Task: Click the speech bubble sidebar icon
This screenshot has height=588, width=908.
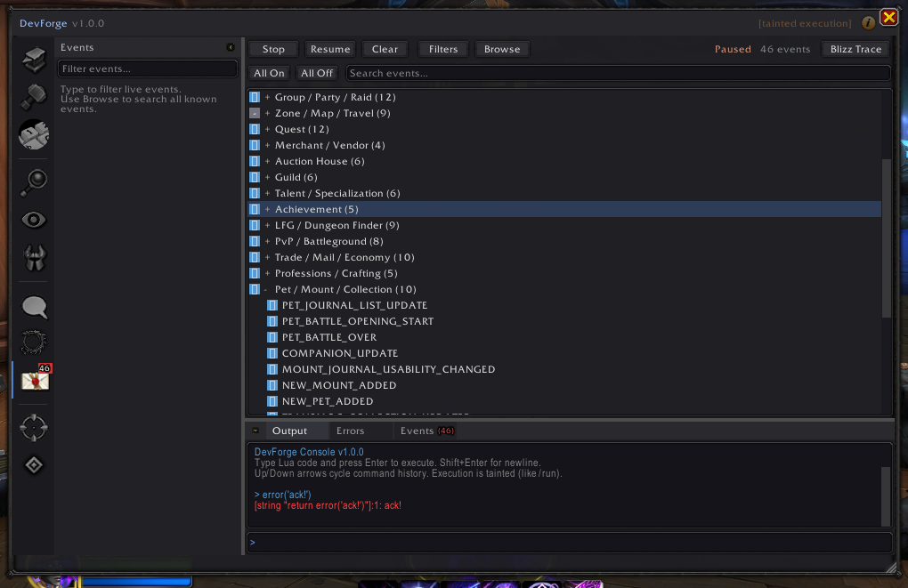Action: (33, 307)
